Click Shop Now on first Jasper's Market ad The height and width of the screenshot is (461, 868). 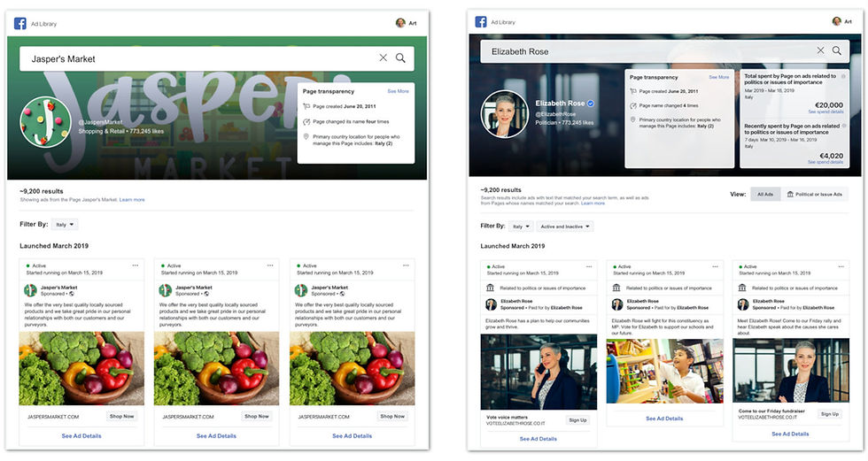click(122, 416)
